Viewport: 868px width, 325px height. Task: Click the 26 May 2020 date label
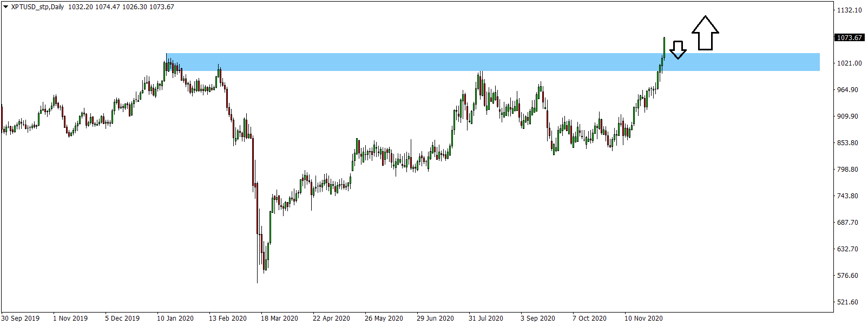(384, 318)
